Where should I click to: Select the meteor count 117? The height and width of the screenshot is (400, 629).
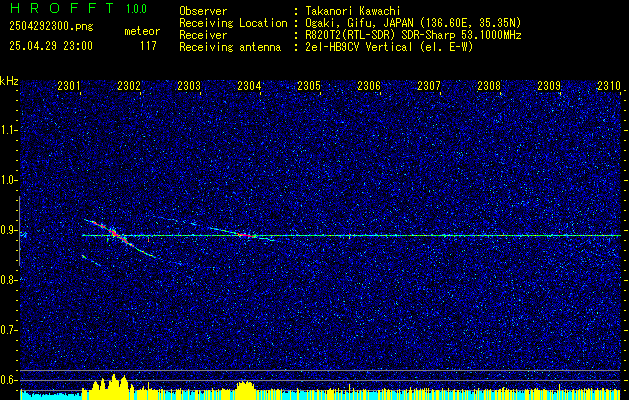[148, 46]
